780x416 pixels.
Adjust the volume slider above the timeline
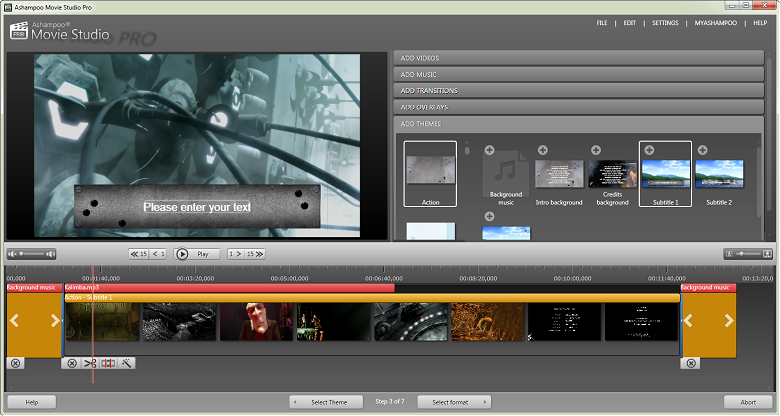tap(30, 254)
